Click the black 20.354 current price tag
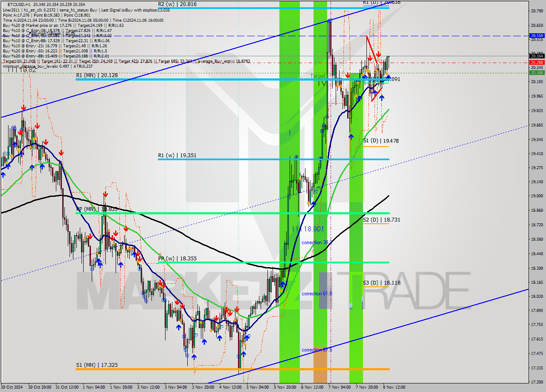 (537, 56)
